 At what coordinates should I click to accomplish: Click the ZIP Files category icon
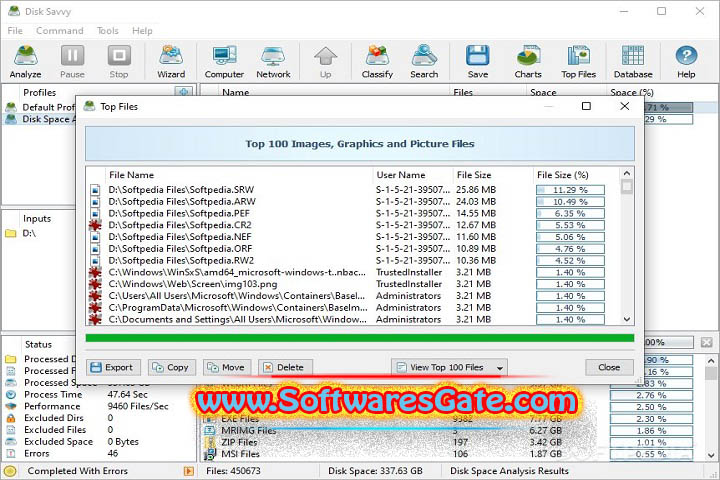coord(210,442)
